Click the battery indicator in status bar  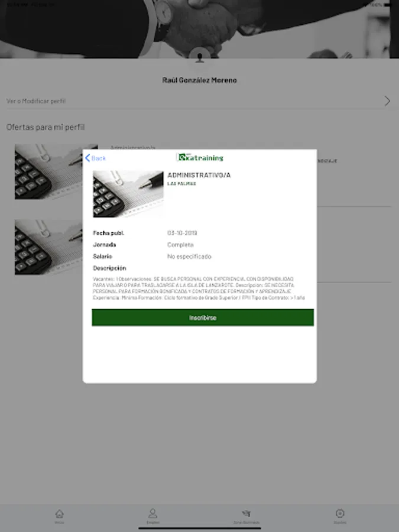click(387, 5)
